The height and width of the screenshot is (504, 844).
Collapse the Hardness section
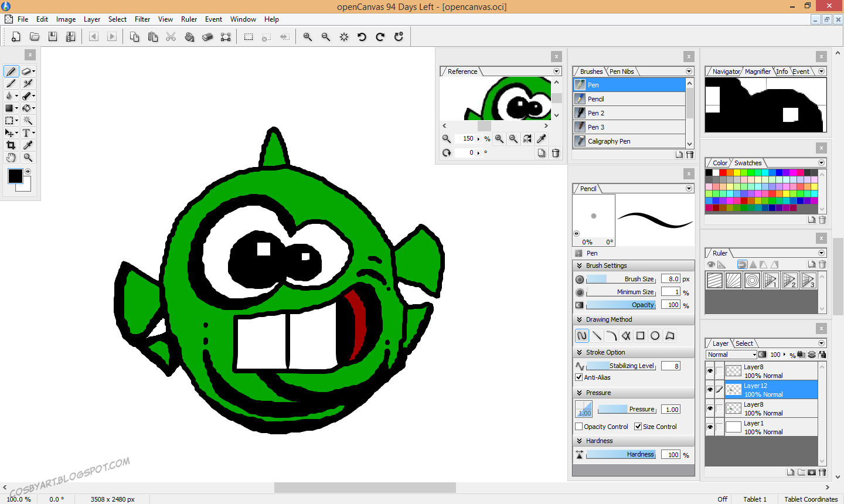(x=580, y=441)
